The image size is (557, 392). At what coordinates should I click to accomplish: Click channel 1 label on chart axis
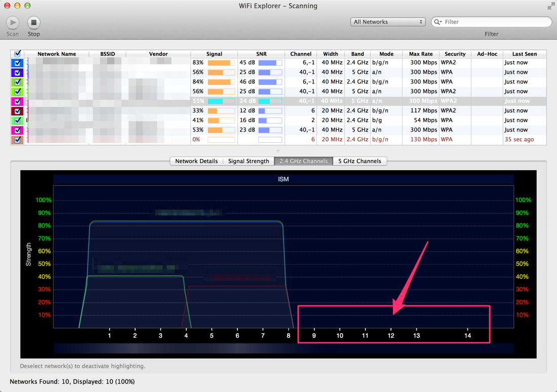109,335
